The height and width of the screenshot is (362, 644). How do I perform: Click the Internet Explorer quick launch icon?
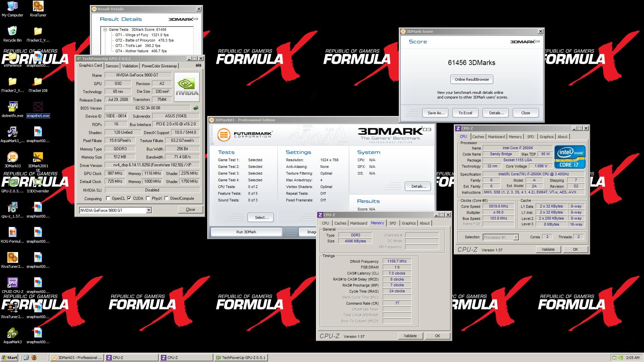pyautogui.click(x=26, y=358)
